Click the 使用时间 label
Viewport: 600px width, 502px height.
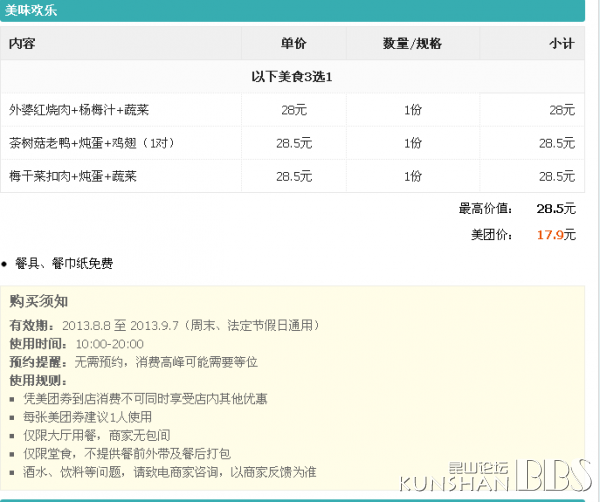[38, 344]
